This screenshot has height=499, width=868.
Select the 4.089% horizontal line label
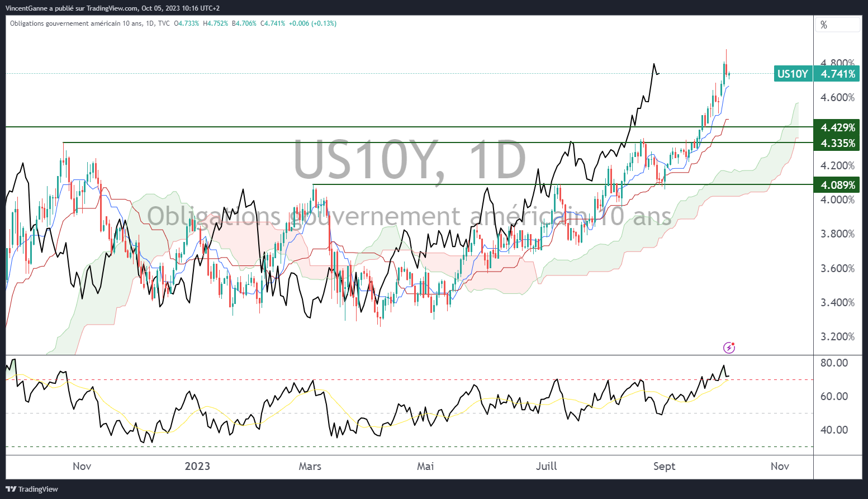837,185
